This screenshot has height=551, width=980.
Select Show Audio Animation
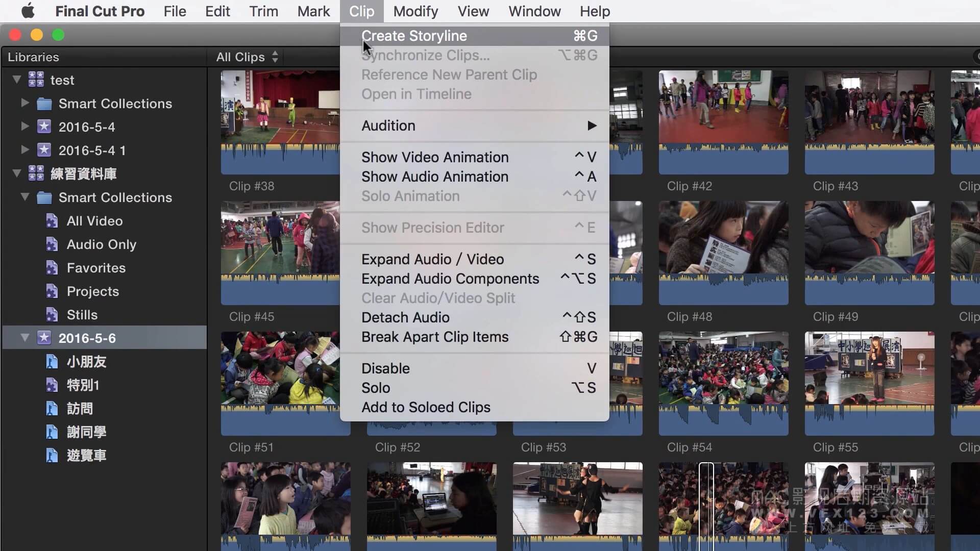pos(475,177)
